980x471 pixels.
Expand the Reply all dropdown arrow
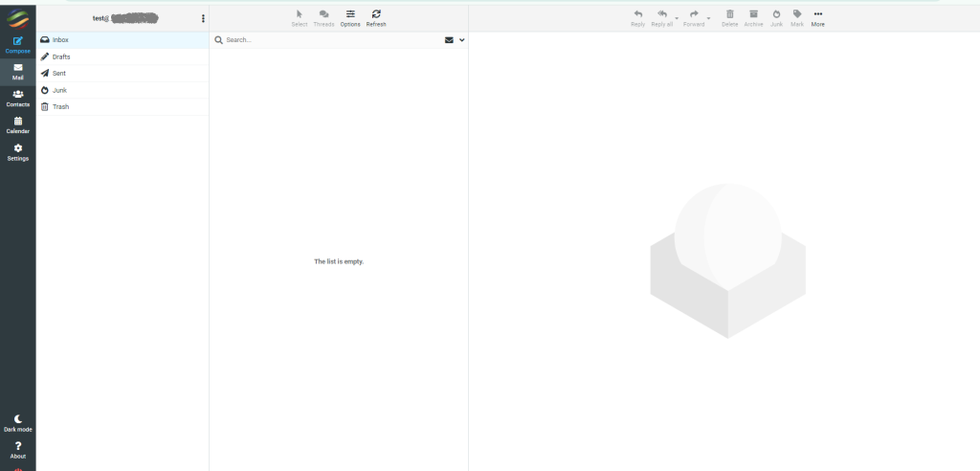click(x=677, y=18)
